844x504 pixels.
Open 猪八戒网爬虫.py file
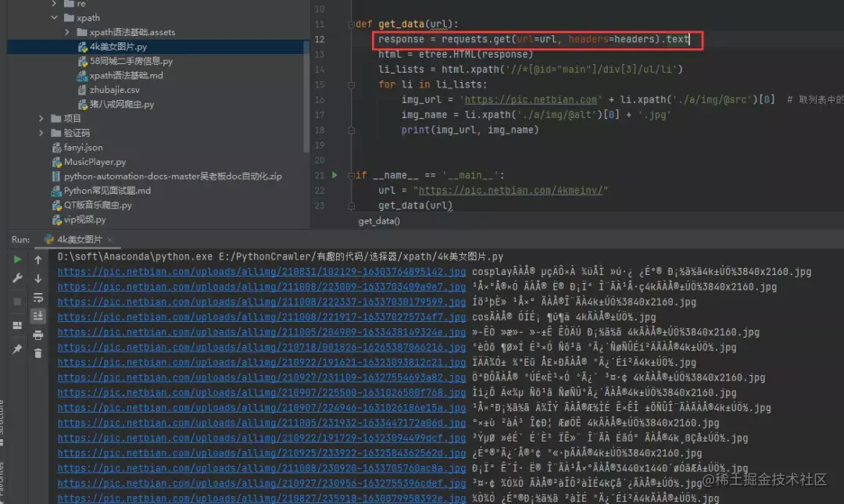point(122,105)
